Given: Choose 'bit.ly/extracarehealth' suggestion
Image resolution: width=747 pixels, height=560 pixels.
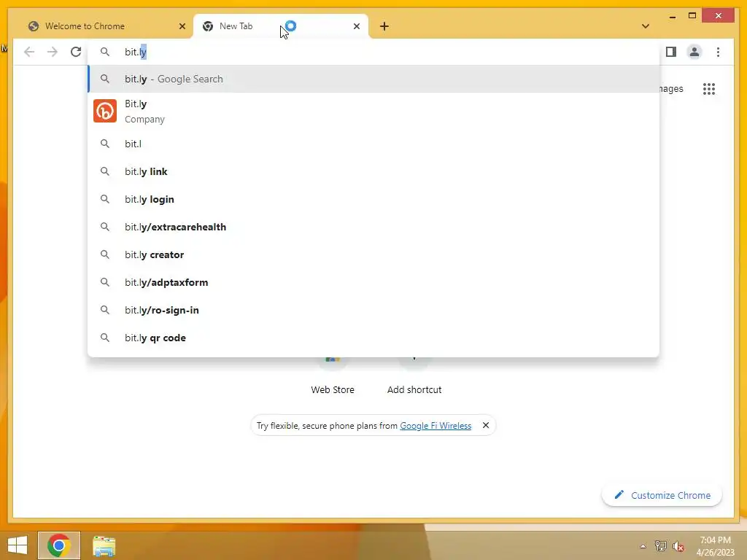Looking at the screenshot, I should (373, 227).
